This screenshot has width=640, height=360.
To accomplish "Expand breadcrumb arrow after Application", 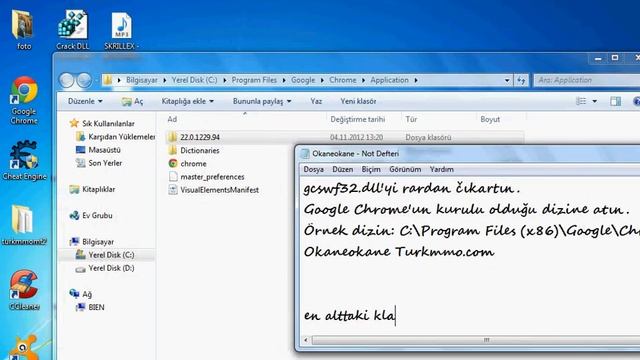I will coord(416,80).
